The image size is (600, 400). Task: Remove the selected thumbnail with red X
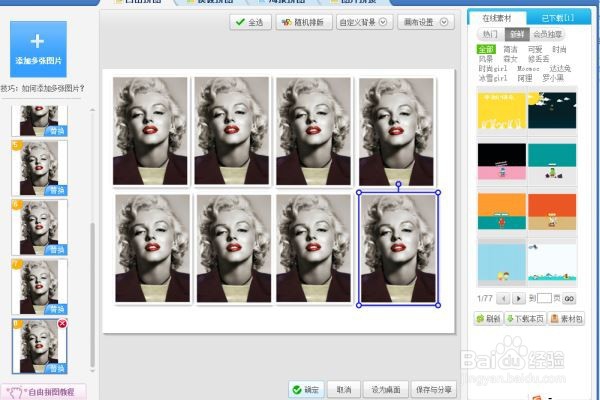point(62,324)
